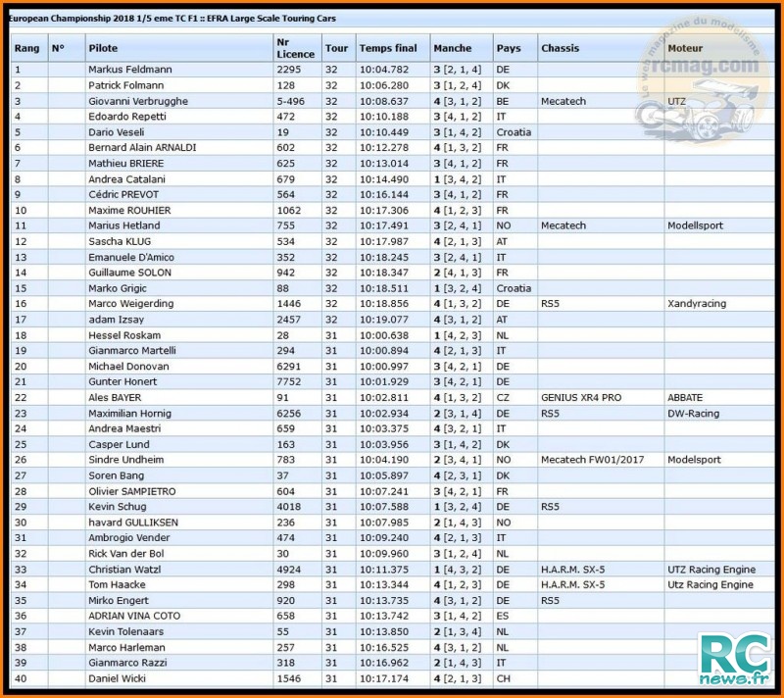The height and width of the screenshot is (698, 784).
Task: Click Croatia in Marko Grigic's row
Action: coord(514,288)
